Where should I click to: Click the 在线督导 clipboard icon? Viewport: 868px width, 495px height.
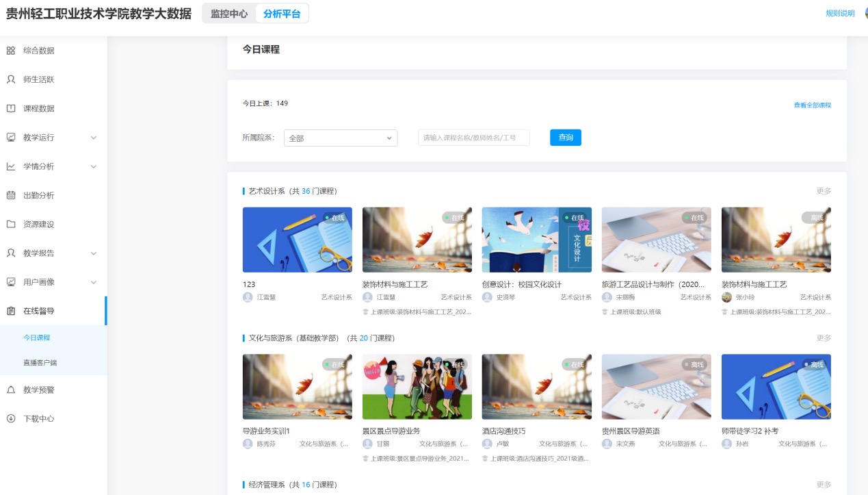coord(11,311)
